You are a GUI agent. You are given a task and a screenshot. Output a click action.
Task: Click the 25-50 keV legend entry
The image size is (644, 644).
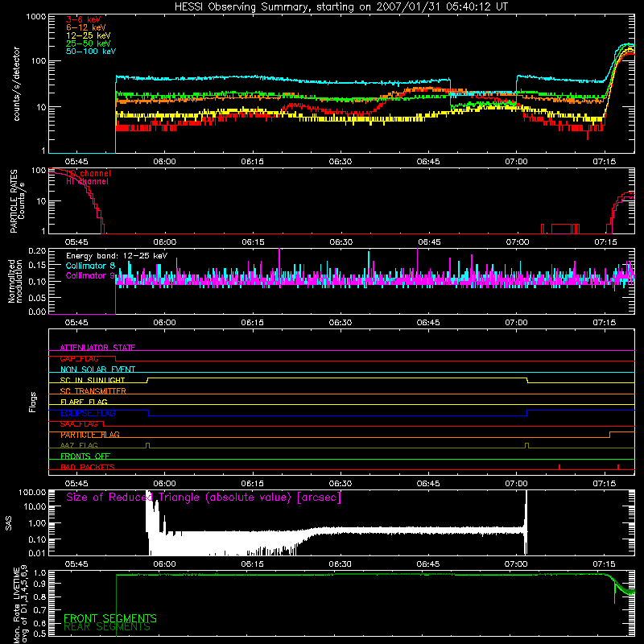pos(89,43)
